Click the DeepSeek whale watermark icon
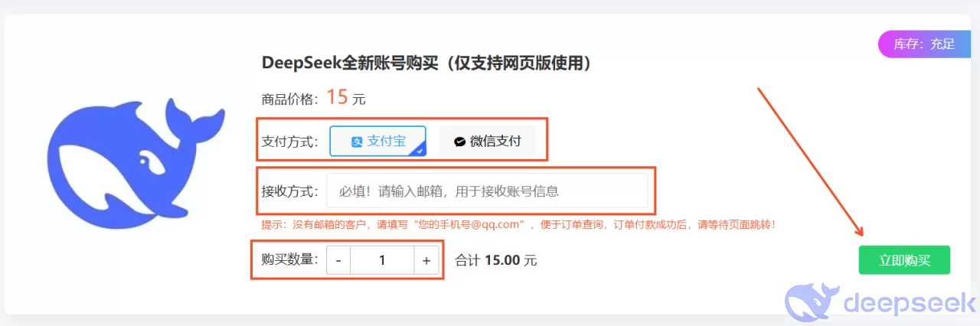The image size is (980, 326). [811, 302]
